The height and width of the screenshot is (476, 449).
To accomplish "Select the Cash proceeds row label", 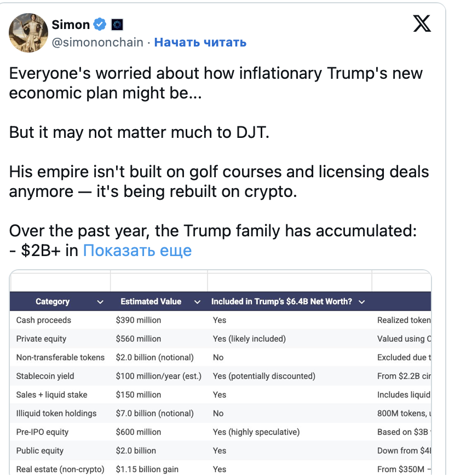I will [44, 320].
